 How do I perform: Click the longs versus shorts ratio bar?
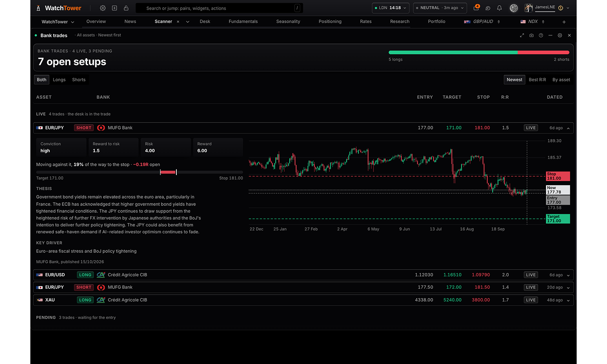click(479, 53)
